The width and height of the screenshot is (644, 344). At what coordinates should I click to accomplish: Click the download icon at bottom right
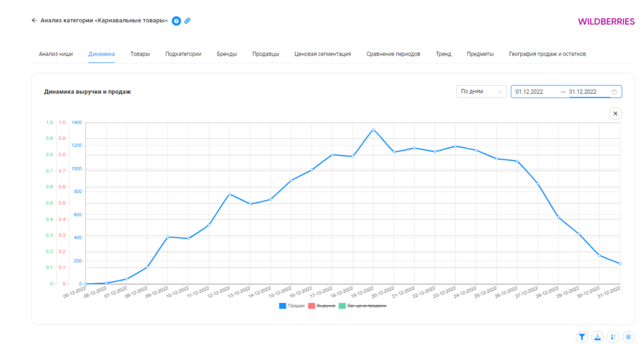597,337
